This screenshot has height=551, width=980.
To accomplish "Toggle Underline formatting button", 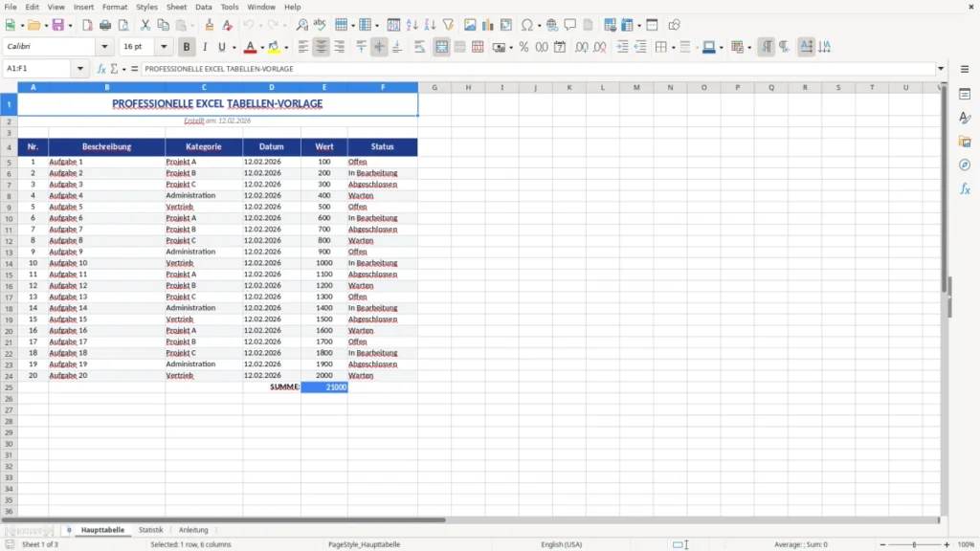I will pyautogui.click(x=221, y=47).
